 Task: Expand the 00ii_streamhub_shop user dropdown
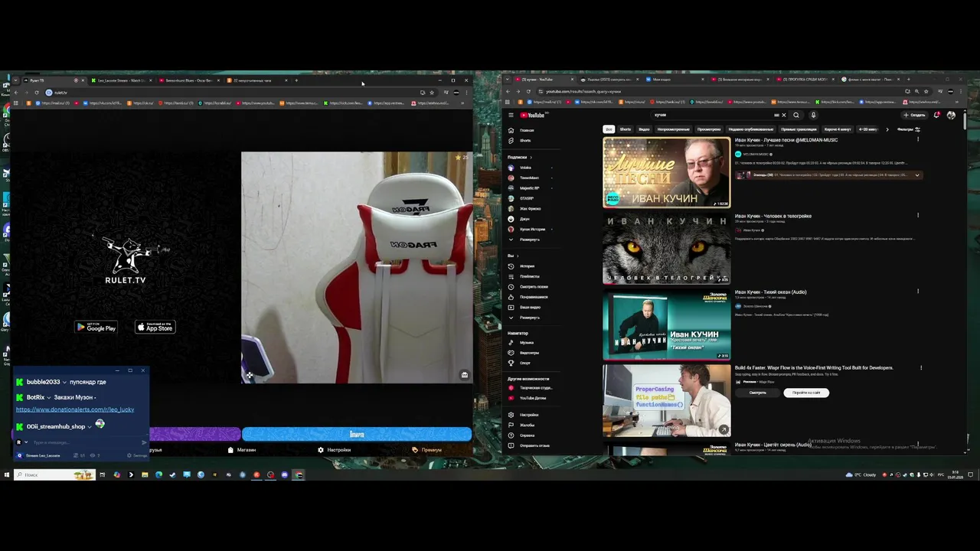pyautogui.click(x=90, y=426)
